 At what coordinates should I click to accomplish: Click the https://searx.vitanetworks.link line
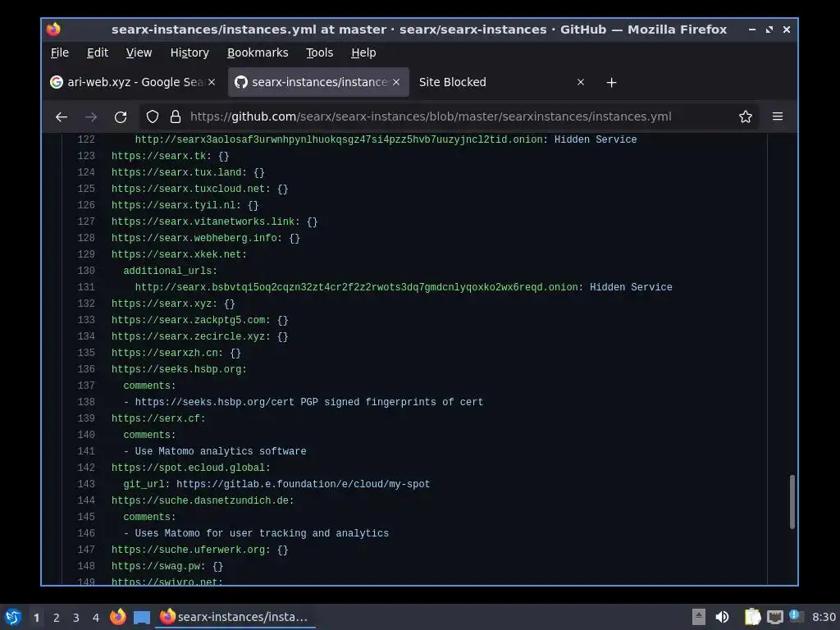point(214,221)
